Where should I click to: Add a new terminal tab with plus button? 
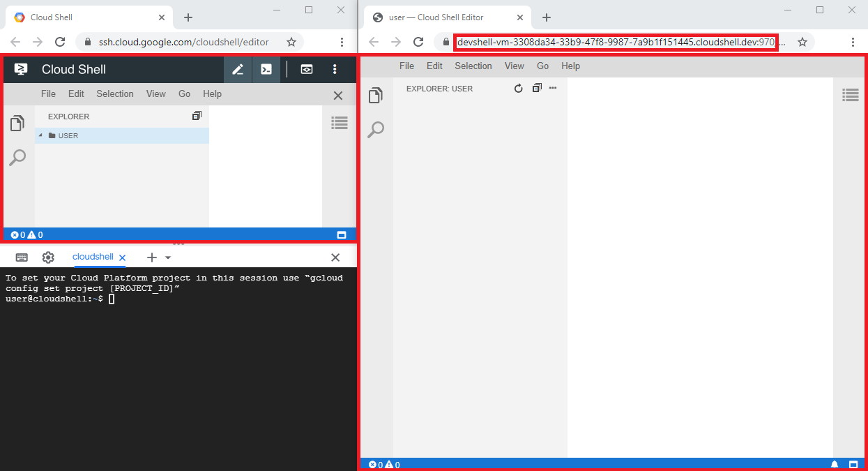click(x=151, y=257)
